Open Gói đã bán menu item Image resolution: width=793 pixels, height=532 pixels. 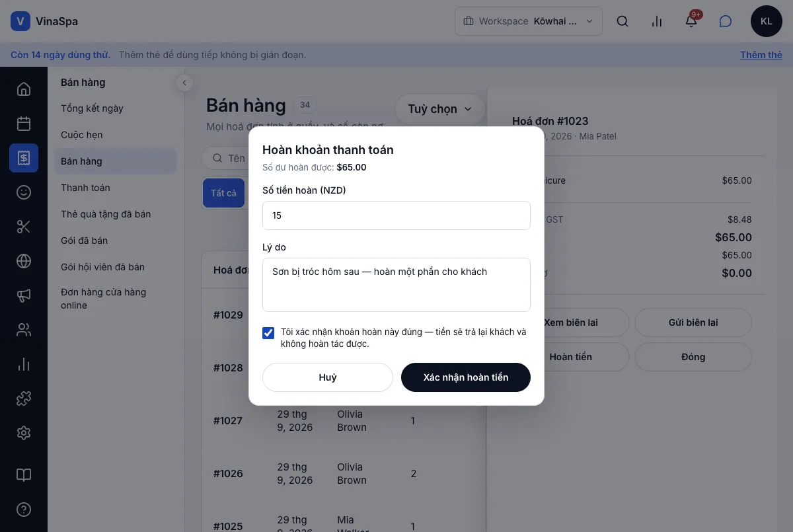tap(116, 241)
